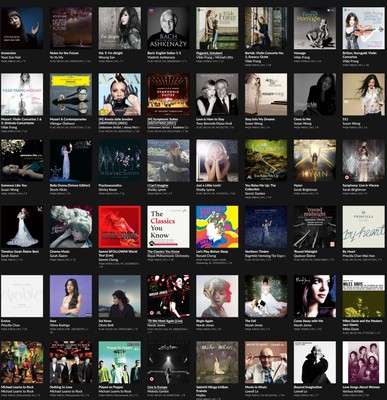Viewport: 387px width, 400px height.
Task: Open The Classics You Know cover art
Action: coord(168,227)
